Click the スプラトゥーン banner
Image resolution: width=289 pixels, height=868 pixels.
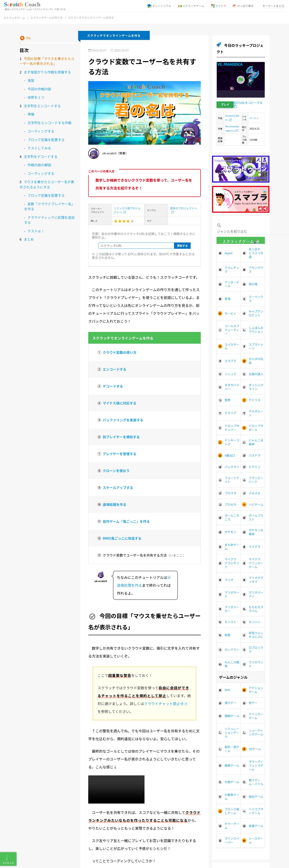pyautogui.click(x=241, y=169)
